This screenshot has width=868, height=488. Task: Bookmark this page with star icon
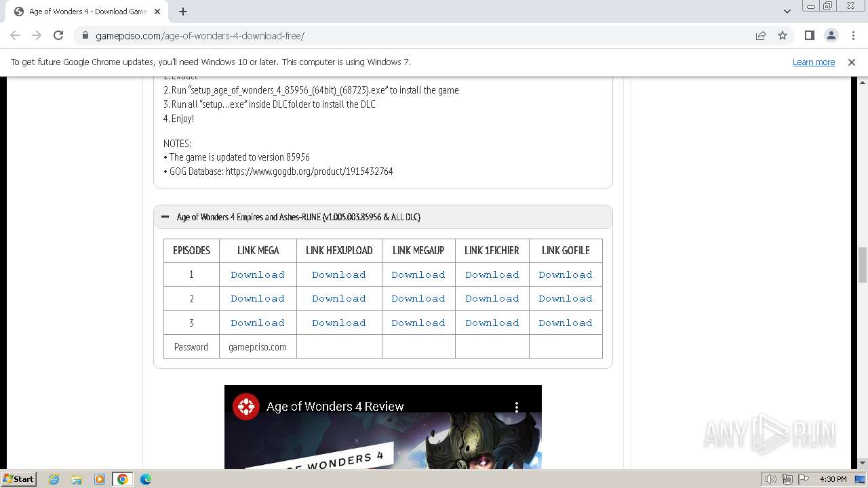783,35
